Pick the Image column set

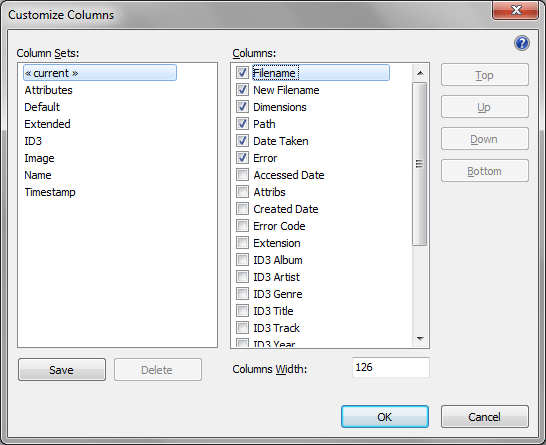tap(39, 158)
